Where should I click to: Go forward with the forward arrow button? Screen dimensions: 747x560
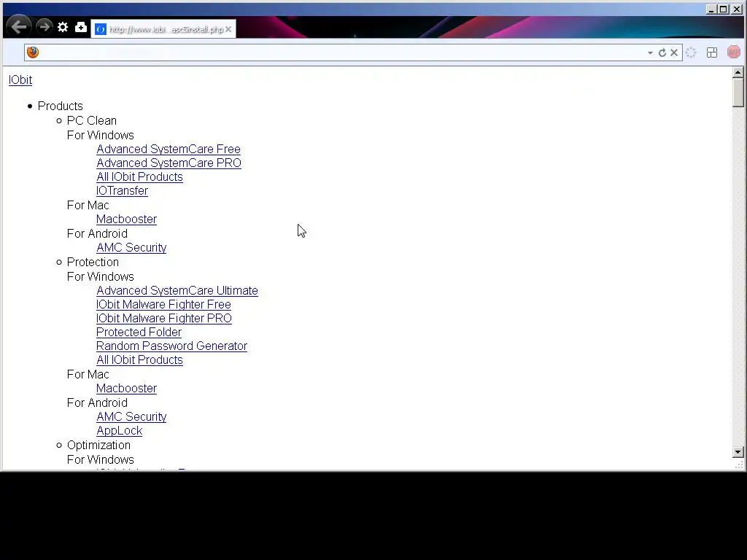click(44, 27)
